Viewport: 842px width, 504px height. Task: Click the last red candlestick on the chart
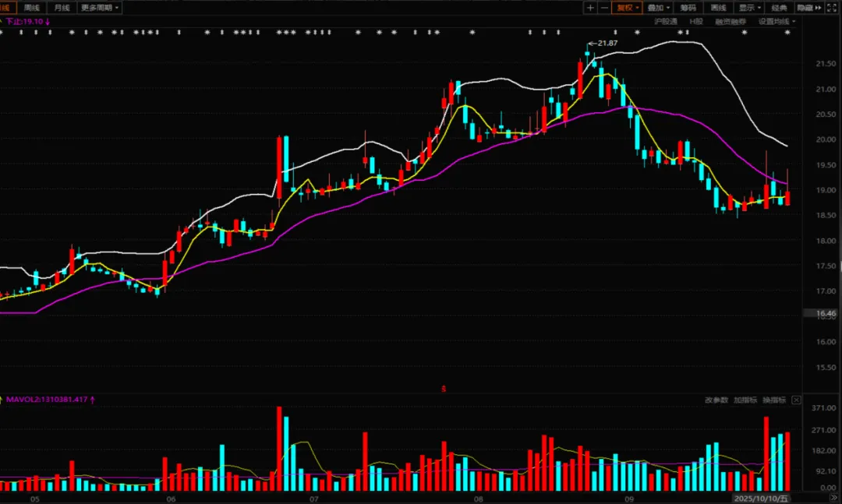coord(787,198)
